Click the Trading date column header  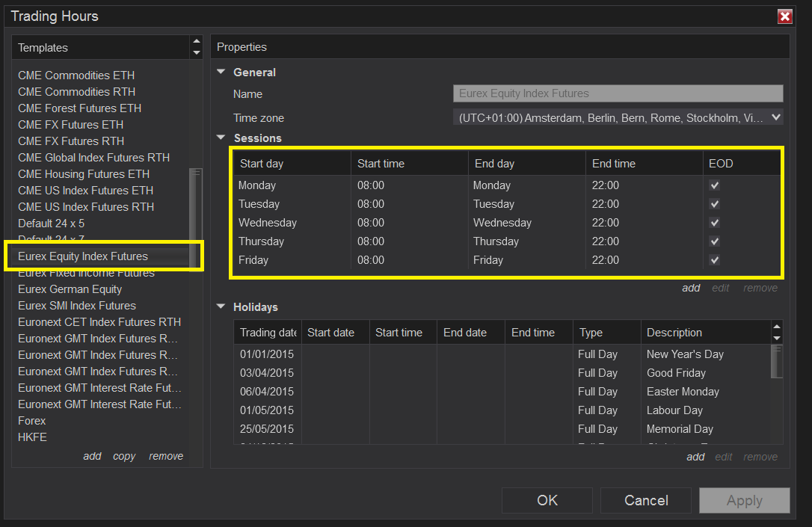[x=267, y=333]
